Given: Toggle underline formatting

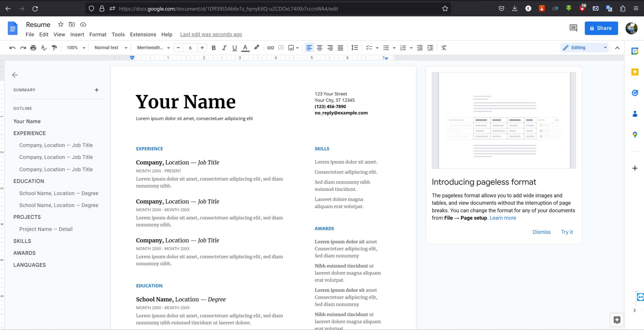Looking at the screenshot, I should point(234,48).
